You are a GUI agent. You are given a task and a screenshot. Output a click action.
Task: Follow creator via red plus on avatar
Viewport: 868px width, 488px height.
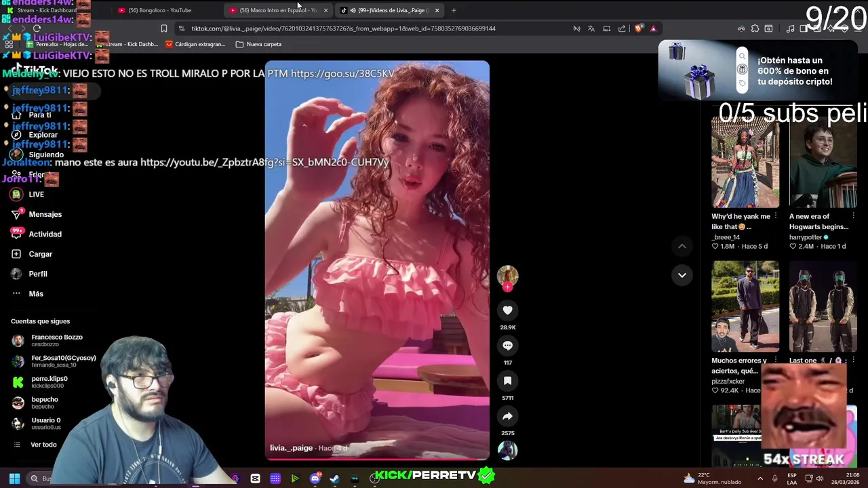pos(507,287)
